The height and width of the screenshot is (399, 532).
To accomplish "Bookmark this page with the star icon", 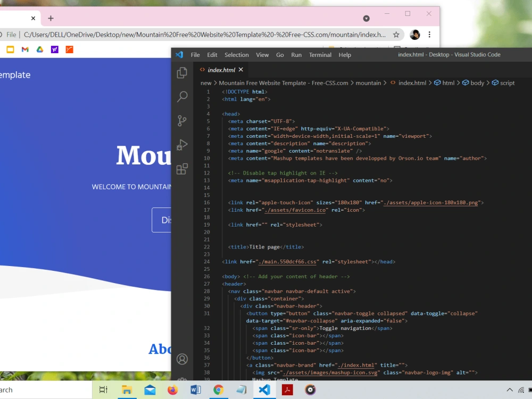I will (x=396, y=35).
